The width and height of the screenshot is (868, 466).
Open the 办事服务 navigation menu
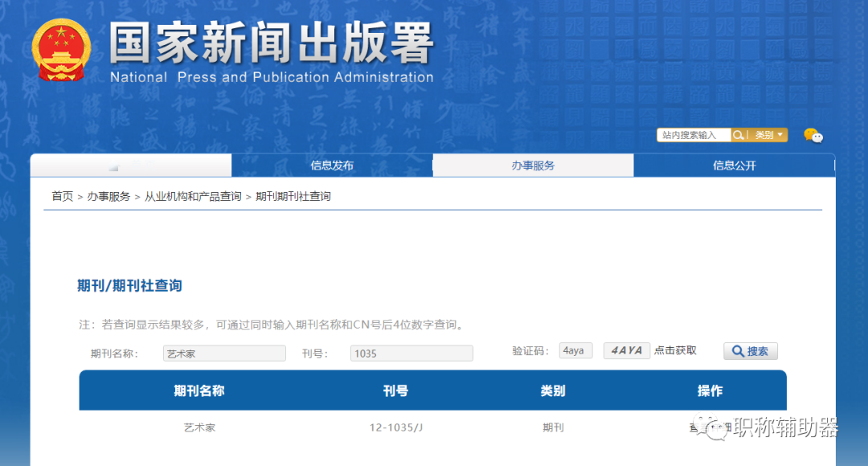(x=533, y=165)
